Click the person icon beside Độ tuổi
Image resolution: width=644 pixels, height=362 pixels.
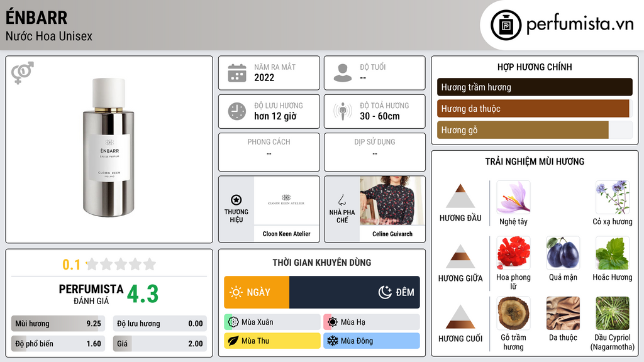point(343,73)
